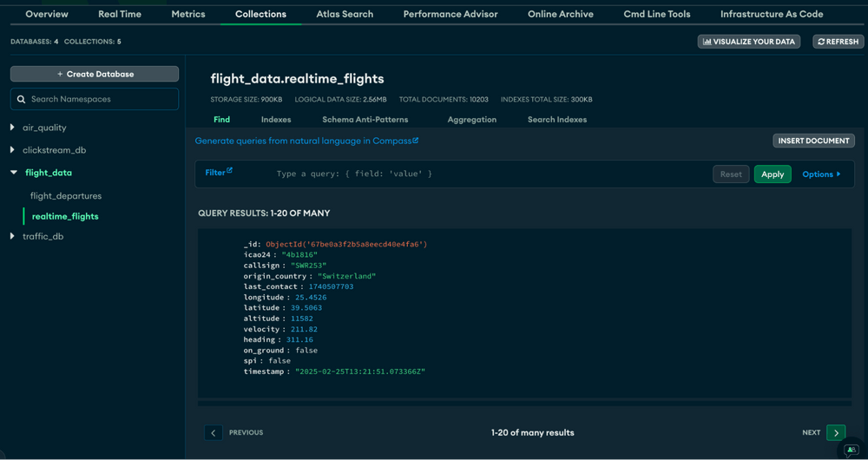
Task: Select the air_quality database name
Action: (44, 128)
